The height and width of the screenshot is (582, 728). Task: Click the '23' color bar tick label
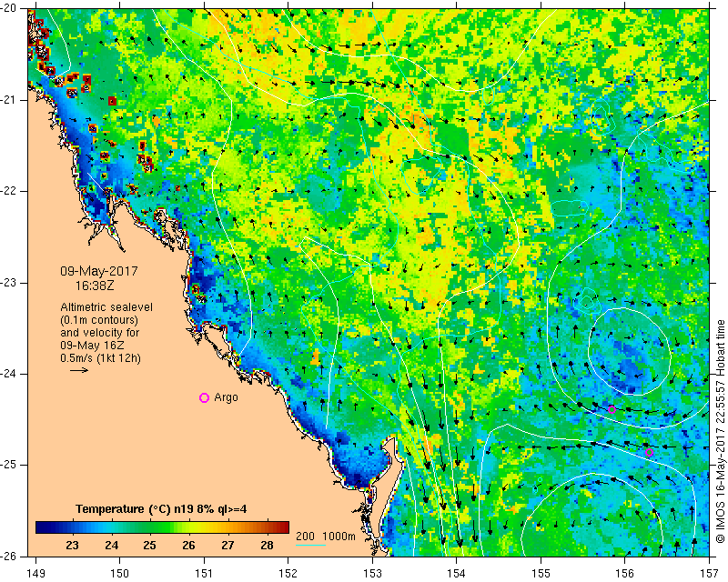pyautogui.click(x=73, y=546)
